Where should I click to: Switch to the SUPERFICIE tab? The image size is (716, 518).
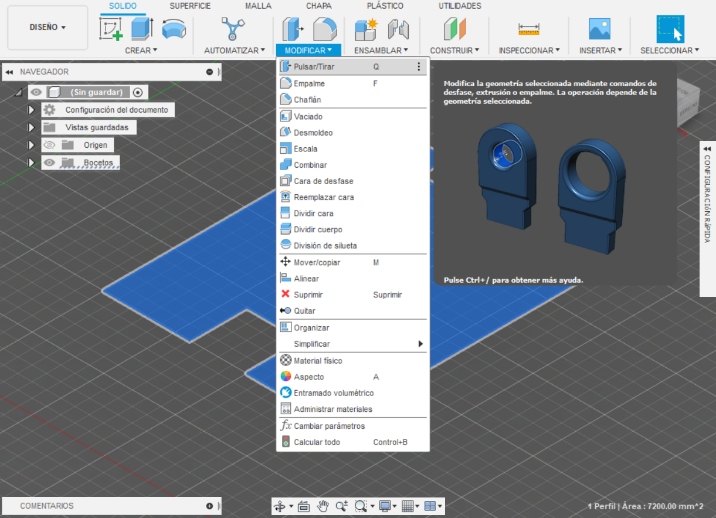[x=190, y=6]
